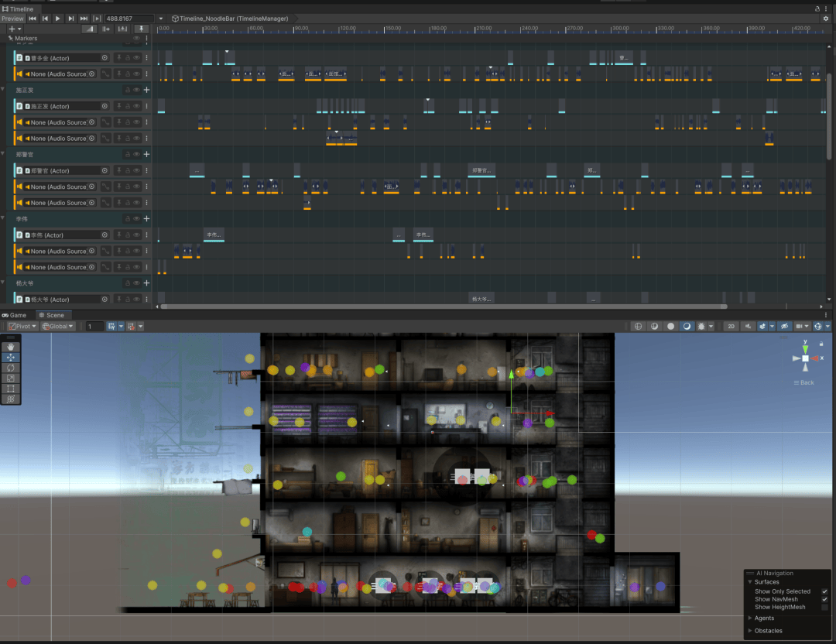Enable Mix edit mode in Timeline
836x644 pixels.
coord(90,29)
